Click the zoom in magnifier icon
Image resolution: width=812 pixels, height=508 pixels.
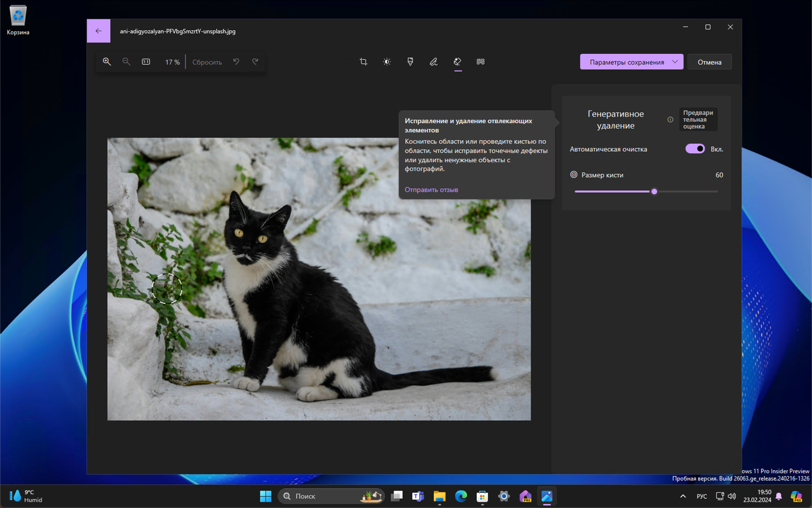click(107, 62)
